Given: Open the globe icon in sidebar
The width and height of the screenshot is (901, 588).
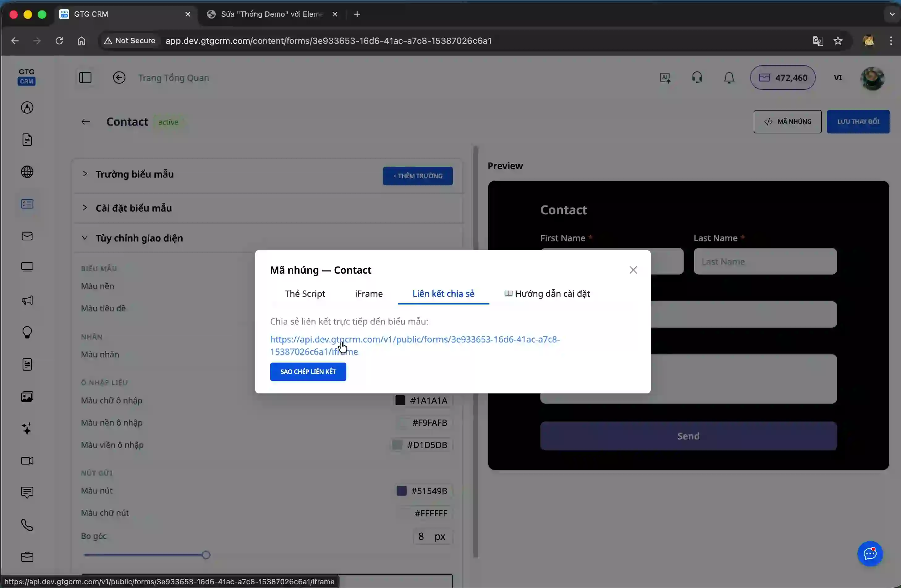Looking at the screenshot, I should click(x=27, y=172).
